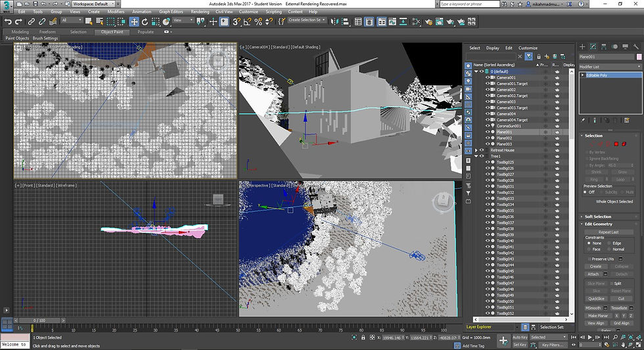Hide the Retreat House layer
The height and width of the screenshot is (350, 644).
(482, 150)
